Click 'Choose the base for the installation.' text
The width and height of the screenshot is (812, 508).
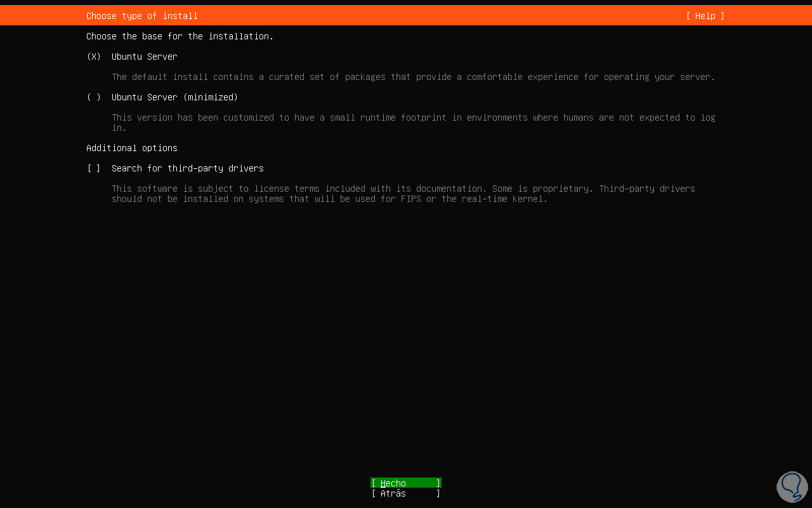point(180,36)
